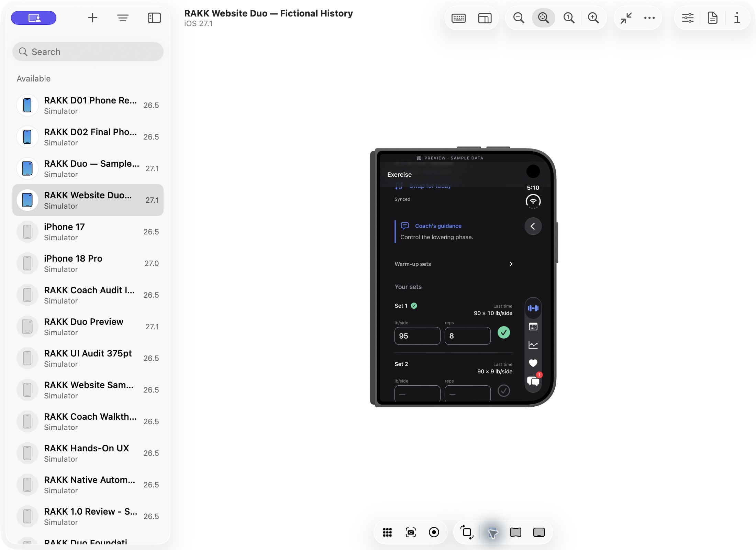The height and width of the screenshot is (550, 756).
Task: Click the zoom out magnifier
Action: (x=519, y=18)
